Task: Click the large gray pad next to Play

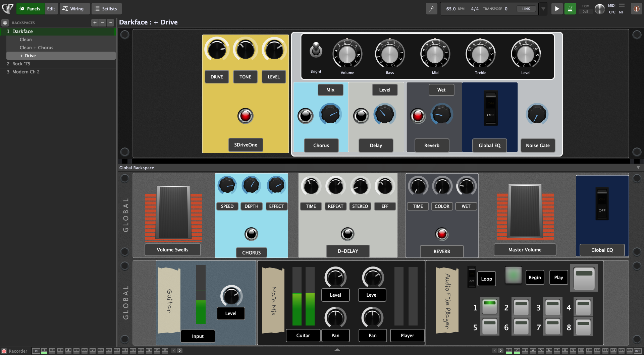Action: 584,279
